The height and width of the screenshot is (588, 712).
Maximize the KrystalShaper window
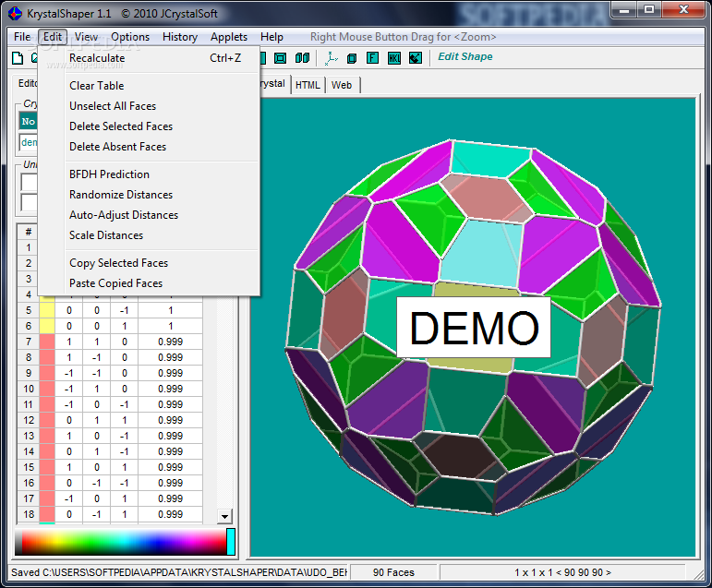tap(649, 9)
